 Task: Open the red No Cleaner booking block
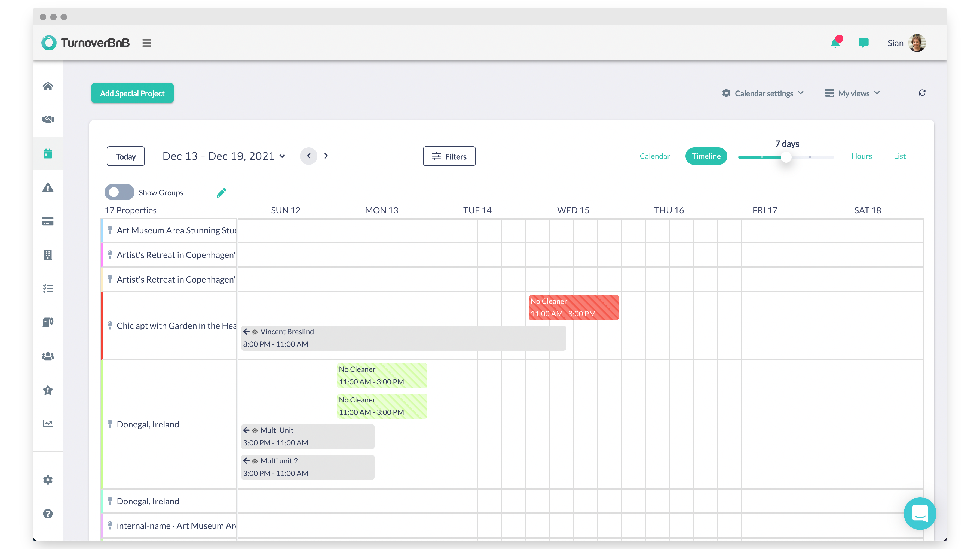click(573, 307)
